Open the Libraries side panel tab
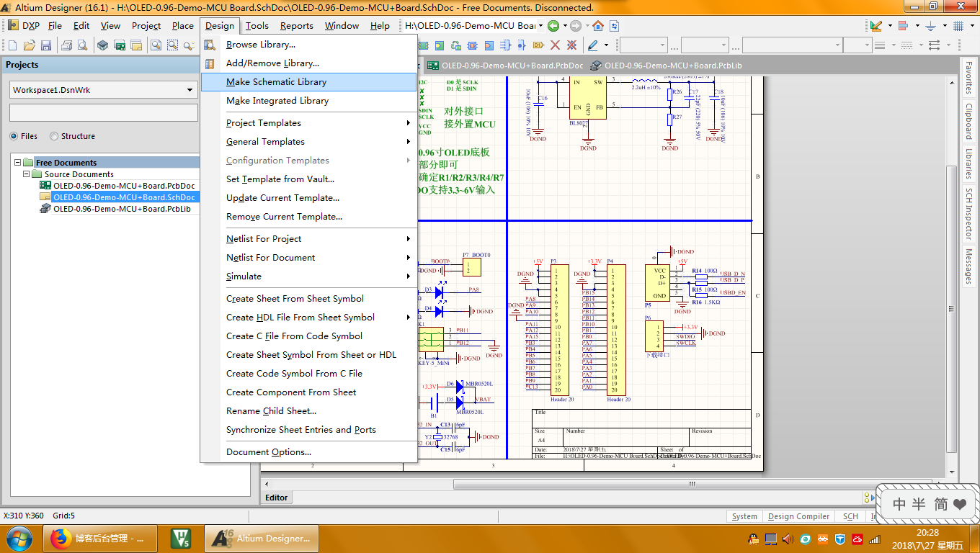980x553 pixels. click(x=969, y=163)
